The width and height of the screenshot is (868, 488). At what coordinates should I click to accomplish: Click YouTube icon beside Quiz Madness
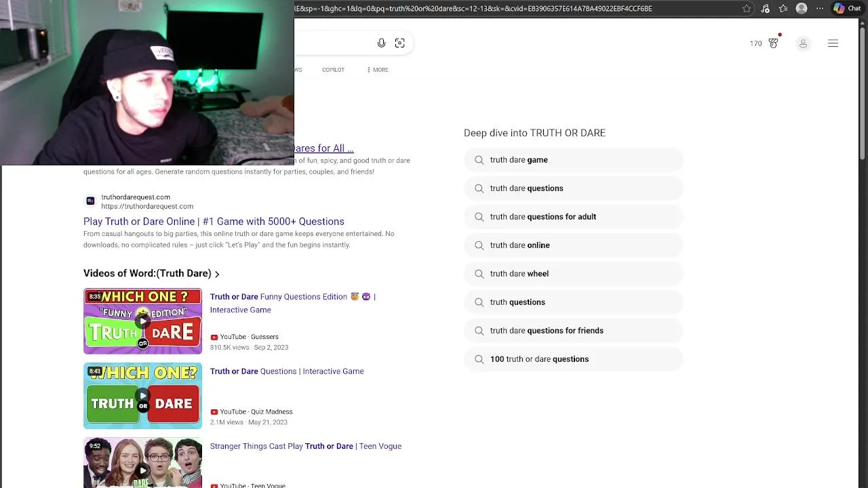pos(214,412)
